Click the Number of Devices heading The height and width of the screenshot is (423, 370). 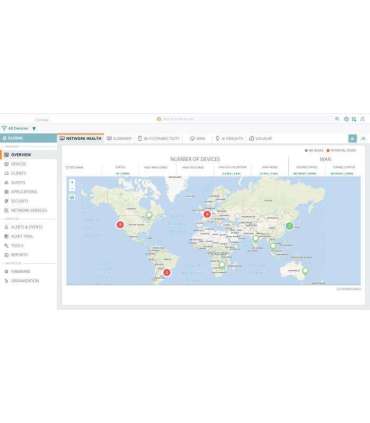pyautogui.click(x=195, y=159)
